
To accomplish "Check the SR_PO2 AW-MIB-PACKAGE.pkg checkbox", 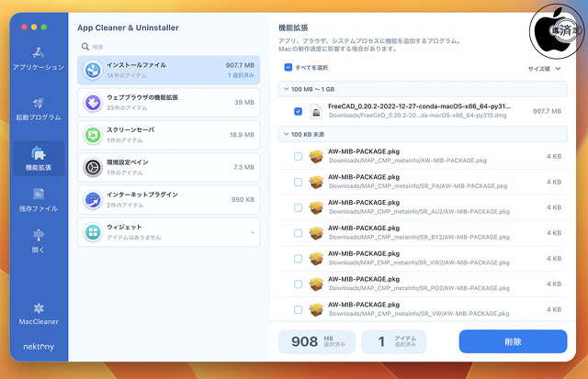I will 298,284.
